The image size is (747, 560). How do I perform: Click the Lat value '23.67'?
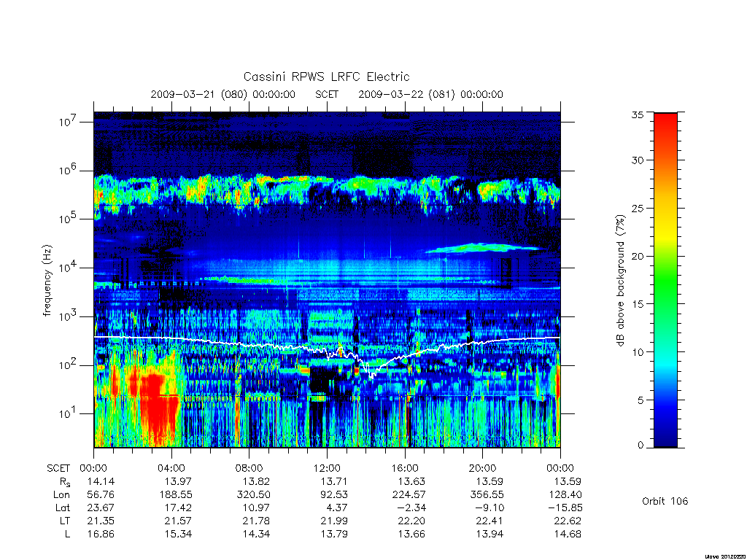[101, 507]
